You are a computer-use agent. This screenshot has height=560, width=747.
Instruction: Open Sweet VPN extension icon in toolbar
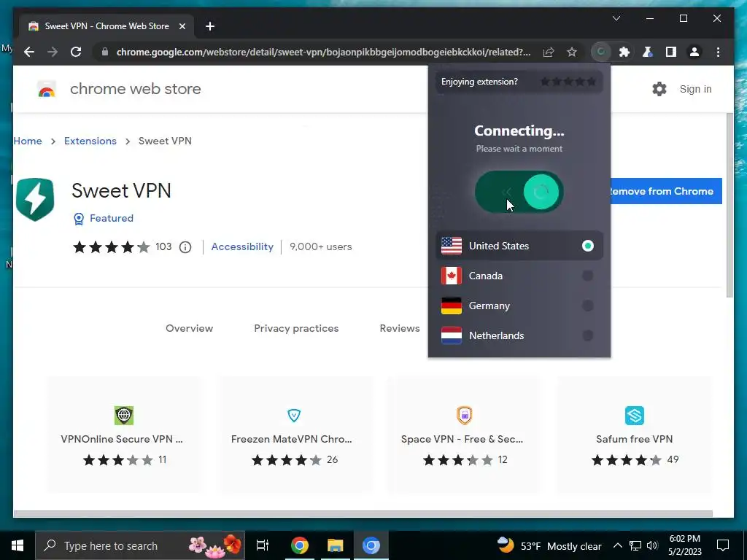(601, 52)
